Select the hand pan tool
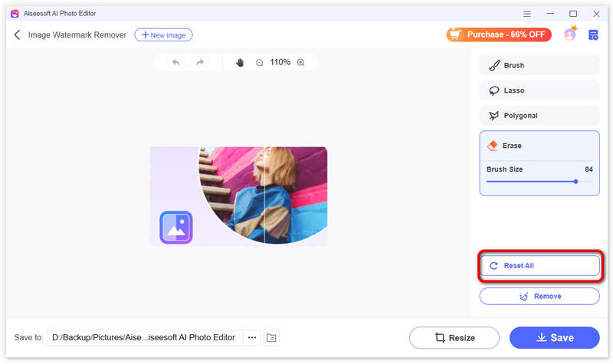Viewport: 613px width, 364px height. tap(240, 62)
